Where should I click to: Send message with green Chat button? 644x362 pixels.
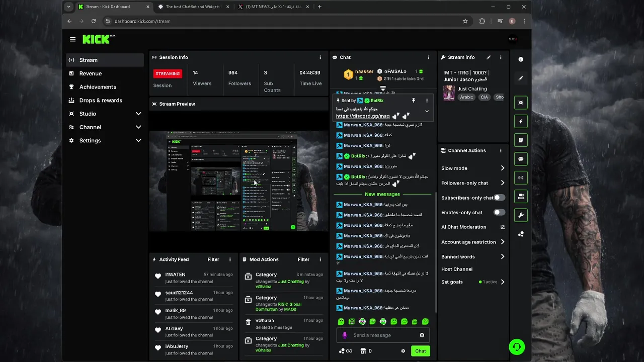click(x=421, y=351)
